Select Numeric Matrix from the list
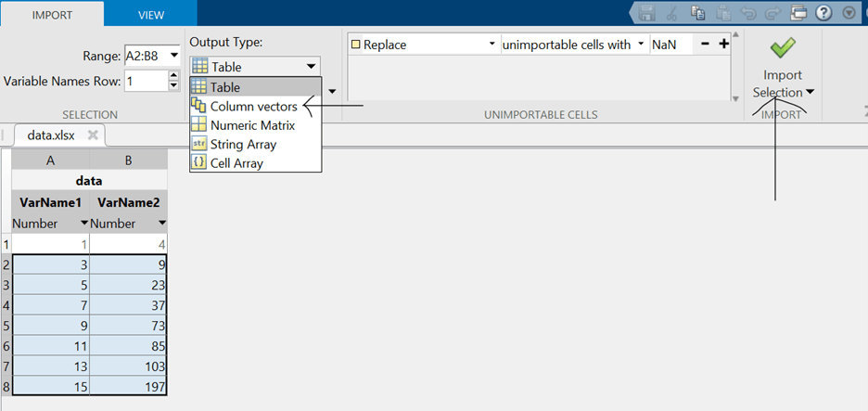This screenshot has width=868, height=411. [252, 125]
